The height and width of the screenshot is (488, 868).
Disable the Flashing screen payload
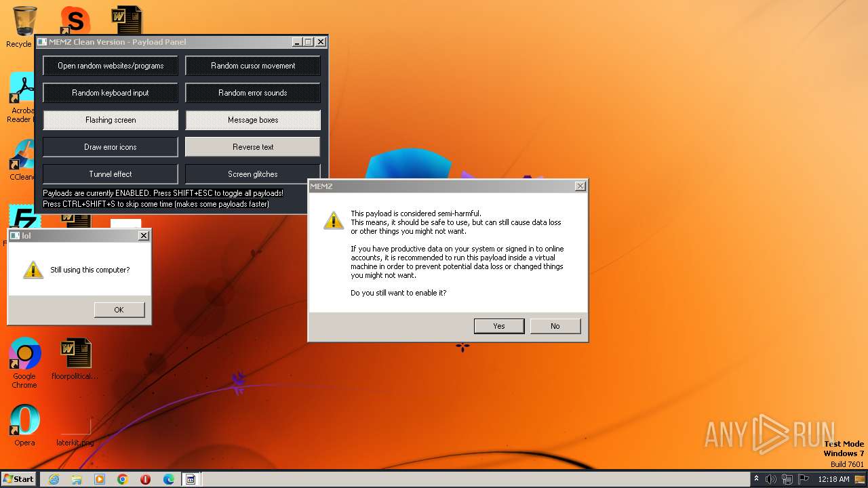pos(111,120)
